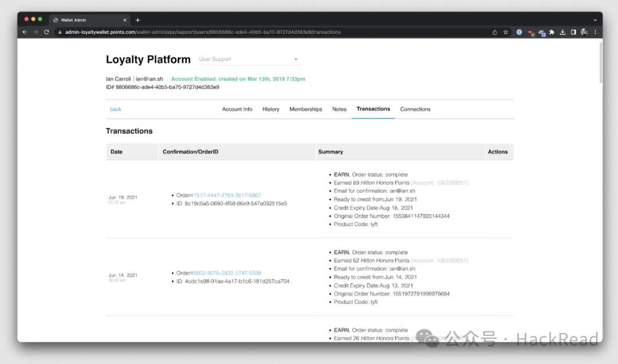
Task: Click the Ian Carroll name in header
Action: pos(118,79)
